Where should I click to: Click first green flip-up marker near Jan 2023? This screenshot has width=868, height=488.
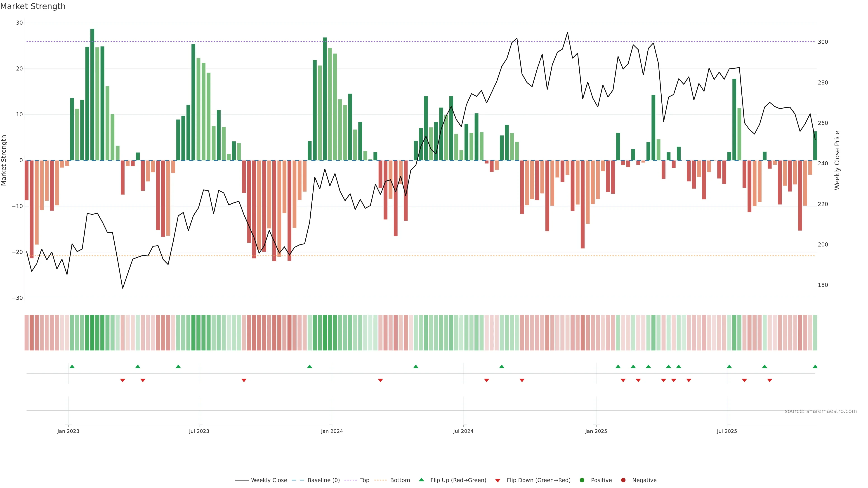72,366
